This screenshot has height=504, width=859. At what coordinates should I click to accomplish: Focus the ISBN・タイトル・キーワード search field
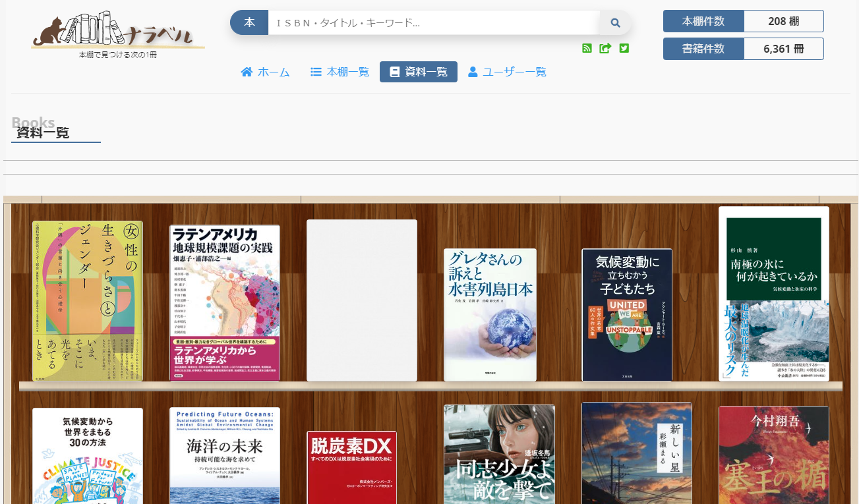pos(434,22)
